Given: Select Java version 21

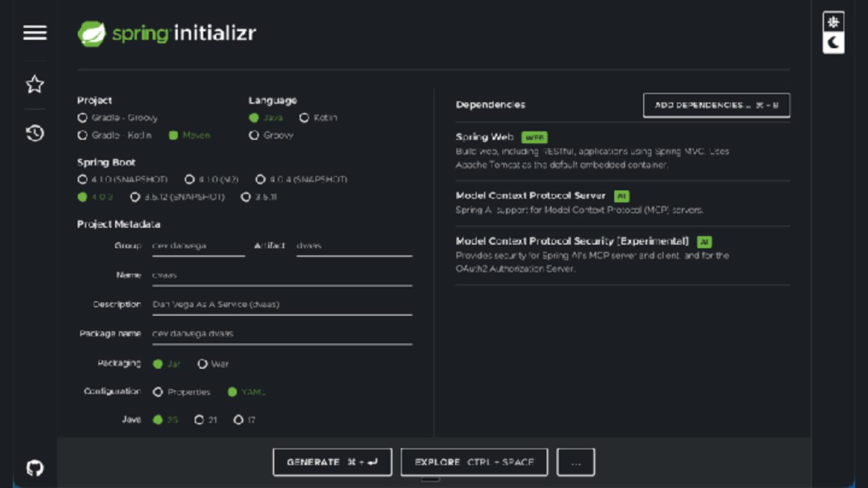Looking at the screenshot, I should tap(206, 420).
